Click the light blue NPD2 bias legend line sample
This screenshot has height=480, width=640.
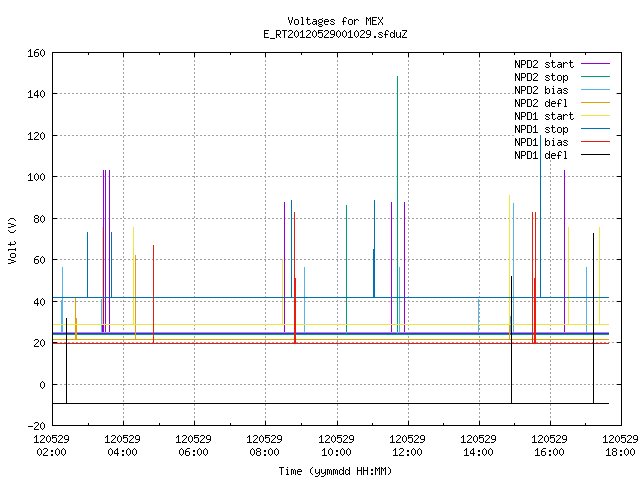pos(595,90)
